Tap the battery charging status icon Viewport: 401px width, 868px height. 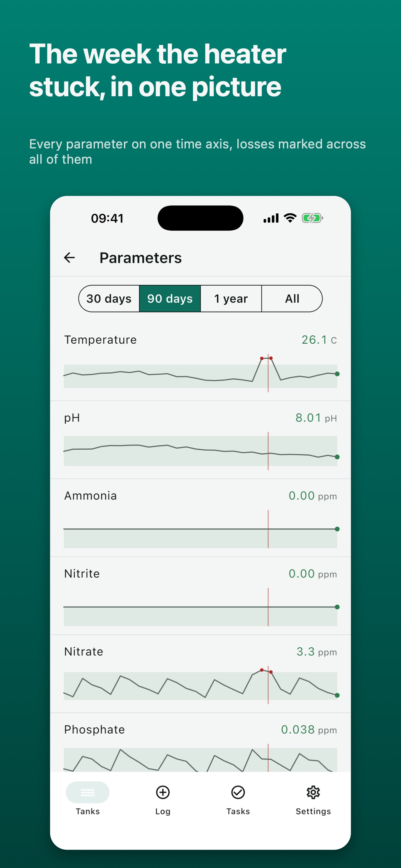click(x=312, y=218)
